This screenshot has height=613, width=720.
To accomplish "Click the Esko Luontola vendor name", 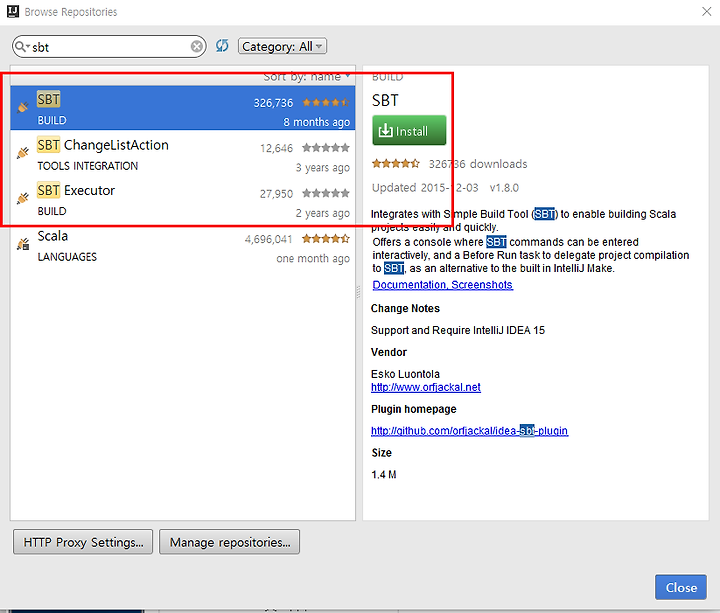I will coord(405,374).
